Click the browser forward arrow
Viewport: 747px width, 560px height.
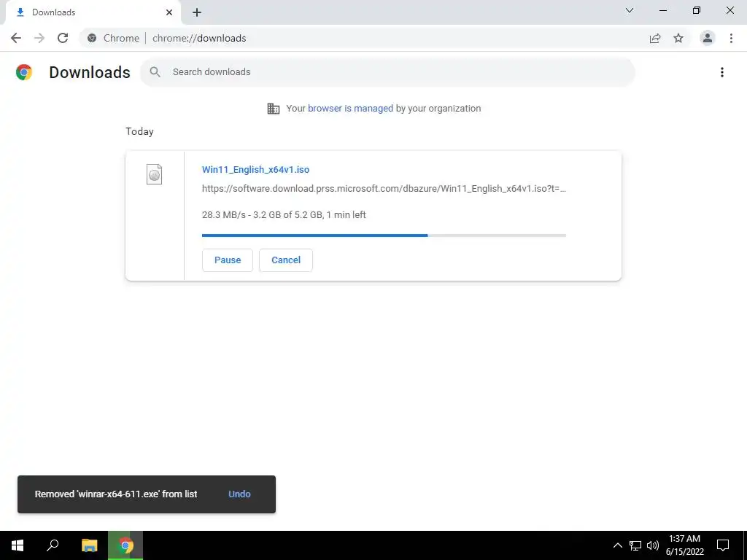coord(39,38)
